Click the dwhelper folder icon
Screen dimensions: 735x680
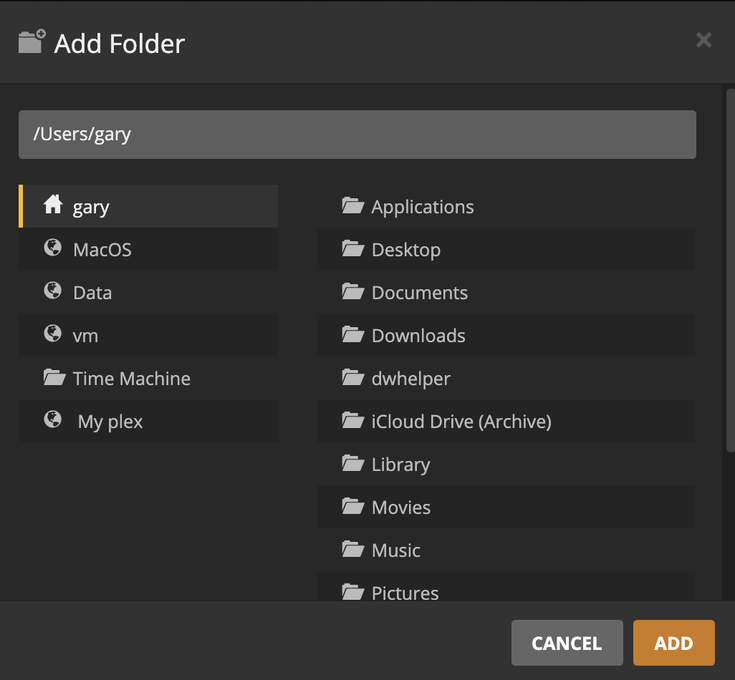(x=352, y=378)
